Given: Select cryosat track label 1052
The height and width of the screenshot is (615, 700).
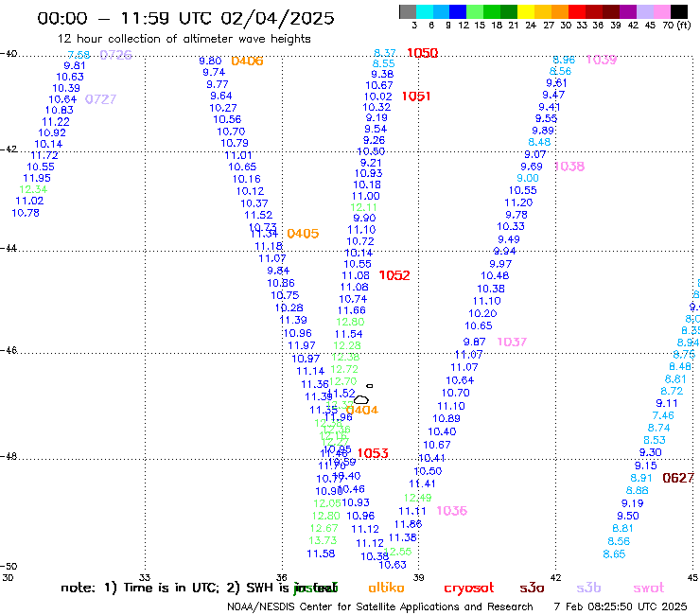Looking at the screenshot, I should point(394,275).
